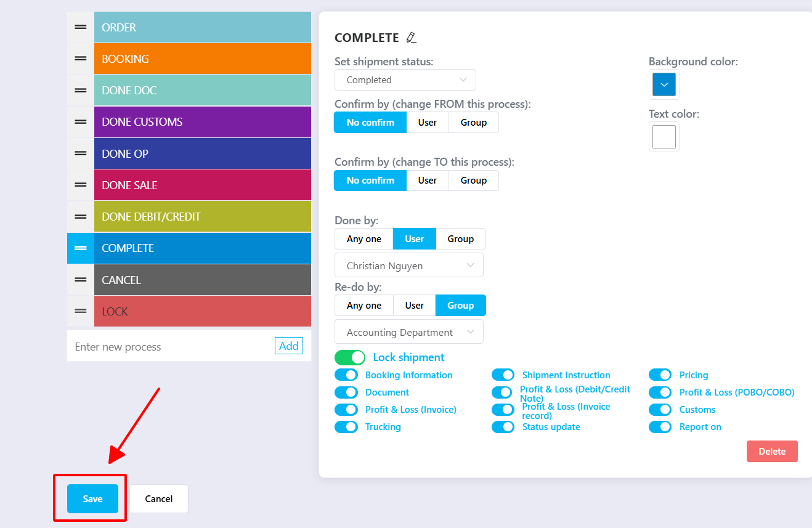Click Add to create a new process
This screenshot has height=528, width=812.
click(x=289, y=346)
